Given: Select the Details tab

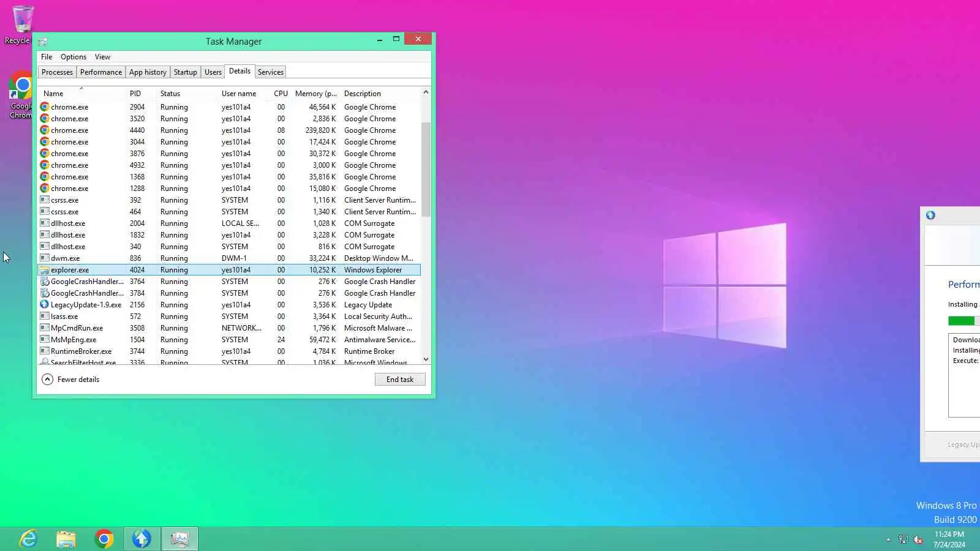Looking at the screenshot, I should pyautogui.click(x=239, y=71).
